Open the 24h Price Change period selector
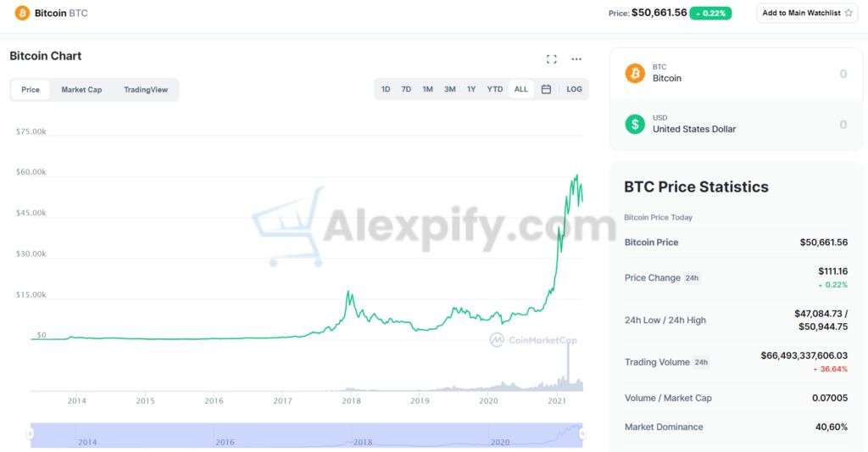Screen dimensions: 868x452 (692, 278)
